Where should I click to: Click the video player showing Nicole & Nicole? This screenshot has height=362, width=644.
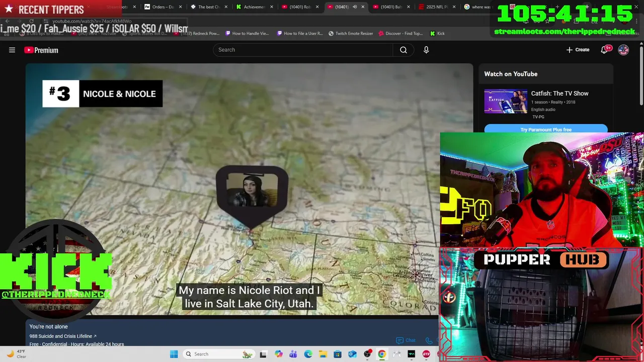249,189
